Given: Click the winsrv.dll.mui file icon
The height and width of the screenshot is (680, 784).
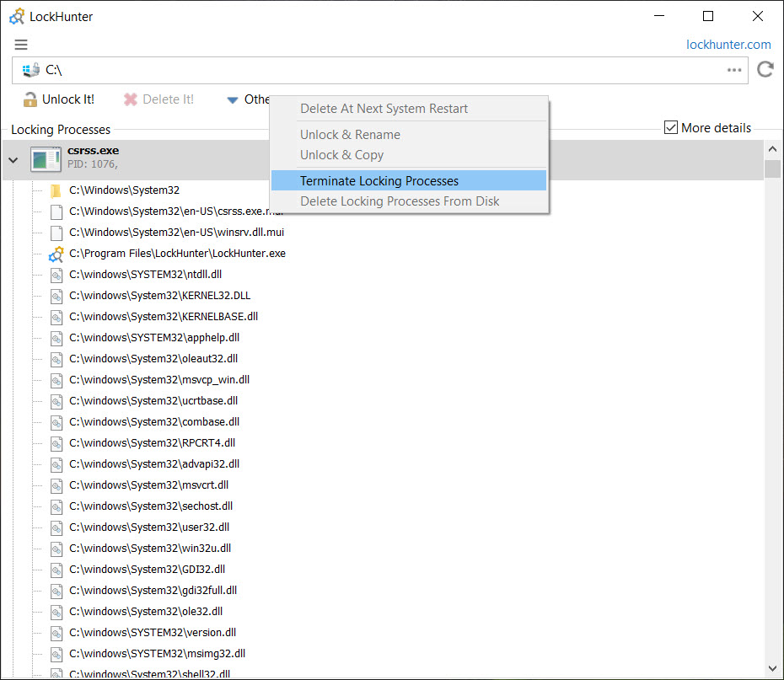Looking at the screenshot, I should [56, 233].
